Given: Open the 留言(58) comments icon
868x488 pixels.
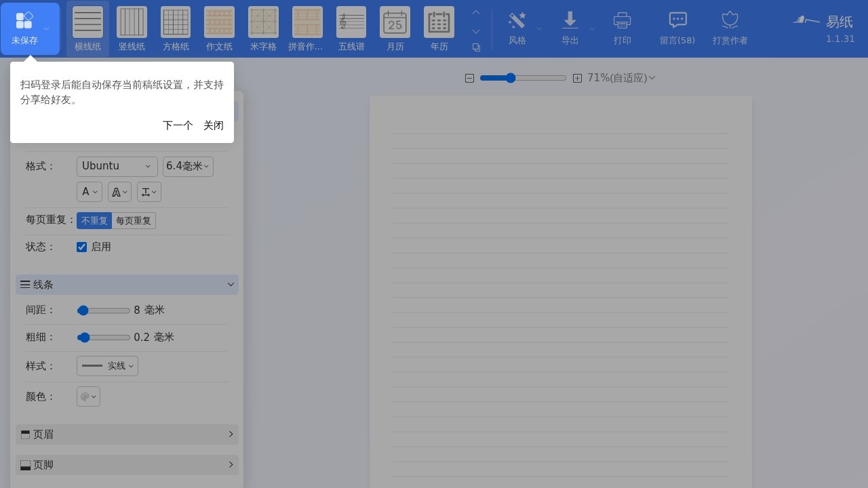Looking at the screenshot, I should (677, 21).
